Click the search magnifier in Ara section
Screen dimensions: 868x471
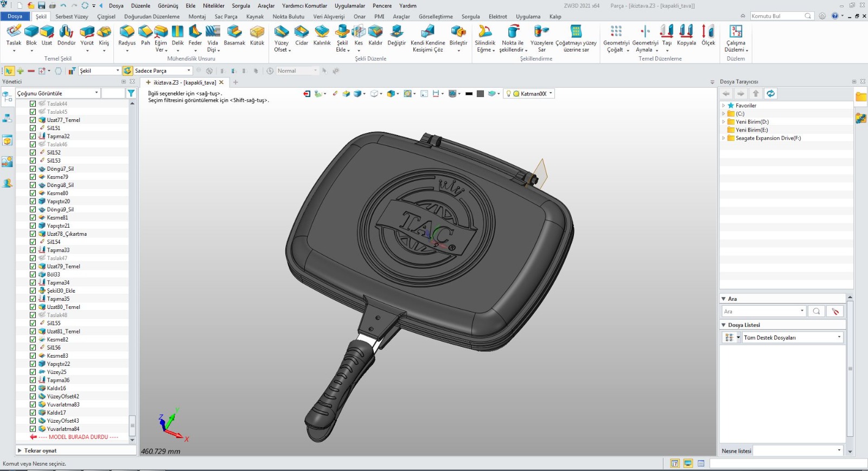pos(816,311)
